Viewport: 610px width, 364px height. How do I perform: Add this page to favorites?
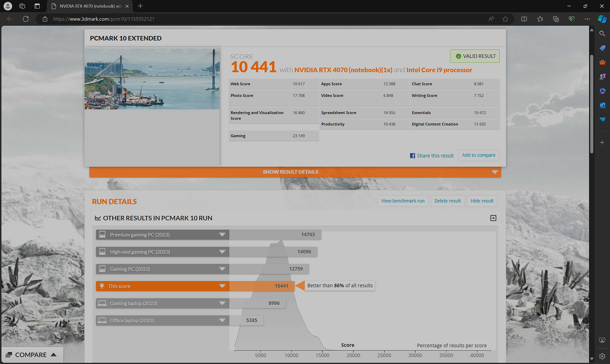pos(505,19)
